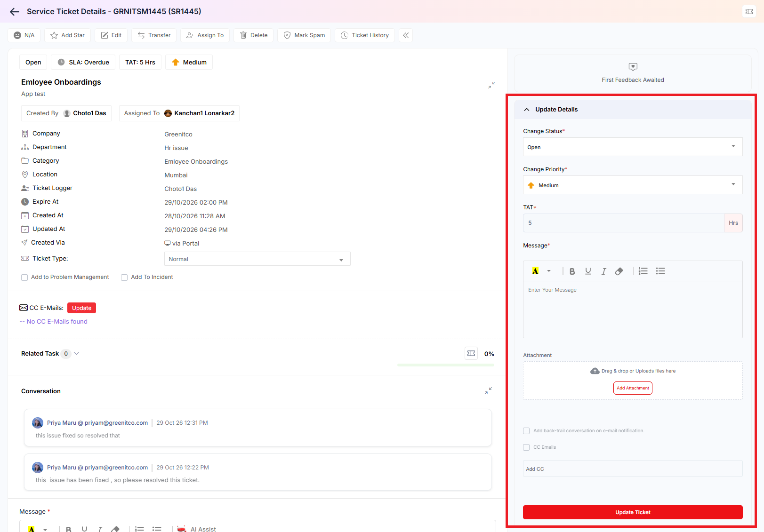Apply underline in the Update Details message editor
764x532 pixels.
pyautogui.click(x=588, y=271)
